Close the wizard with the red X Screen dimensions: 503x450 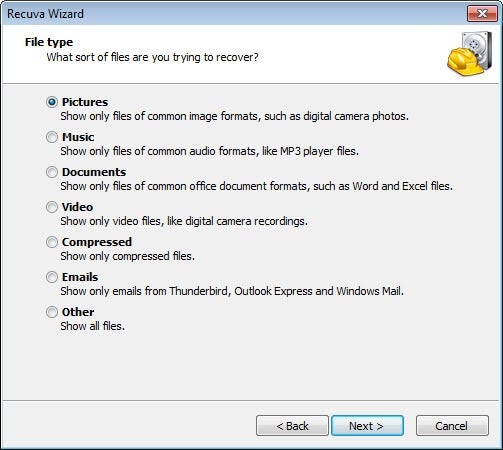[482, 14]
